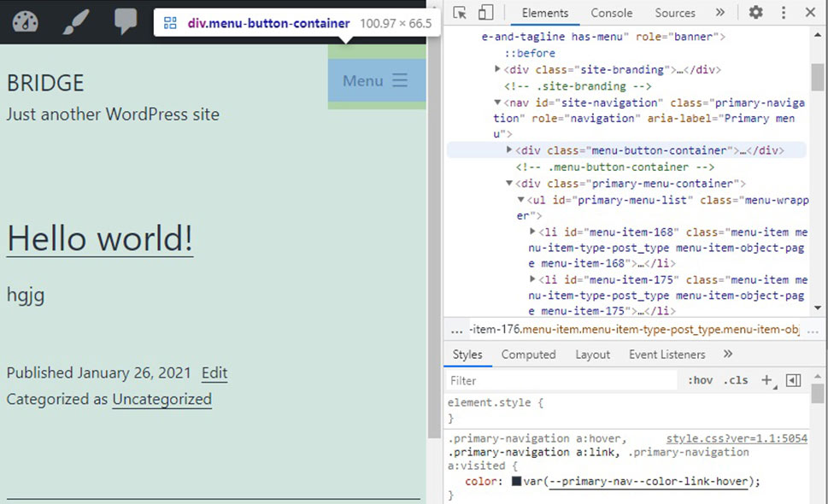Click the Elements panel scroll up arrow
828x504 pixels.
818,35
